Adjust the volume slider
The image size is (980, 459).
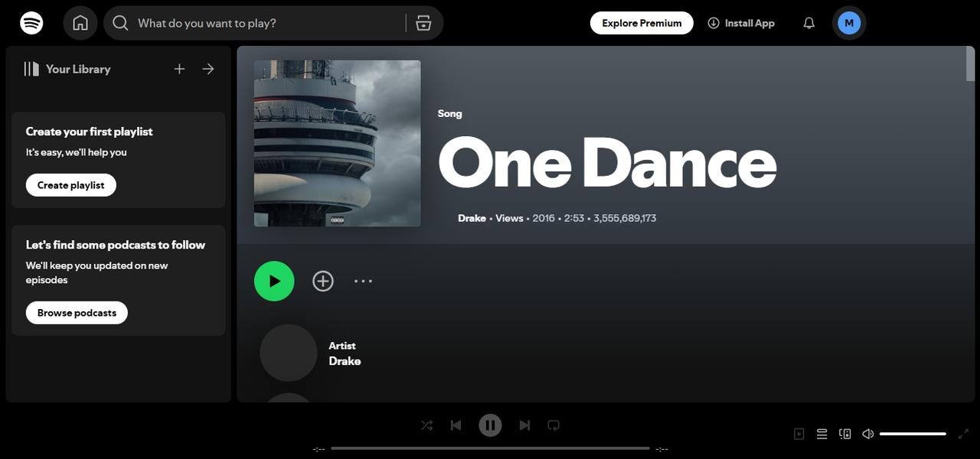point(913,433)
